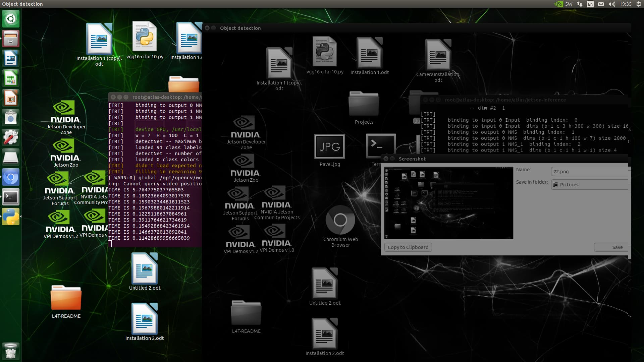This screenshot has width=644, height=362.
Task: Launch LibreOffice Calc from the launcher
Action: pos(11,78)
